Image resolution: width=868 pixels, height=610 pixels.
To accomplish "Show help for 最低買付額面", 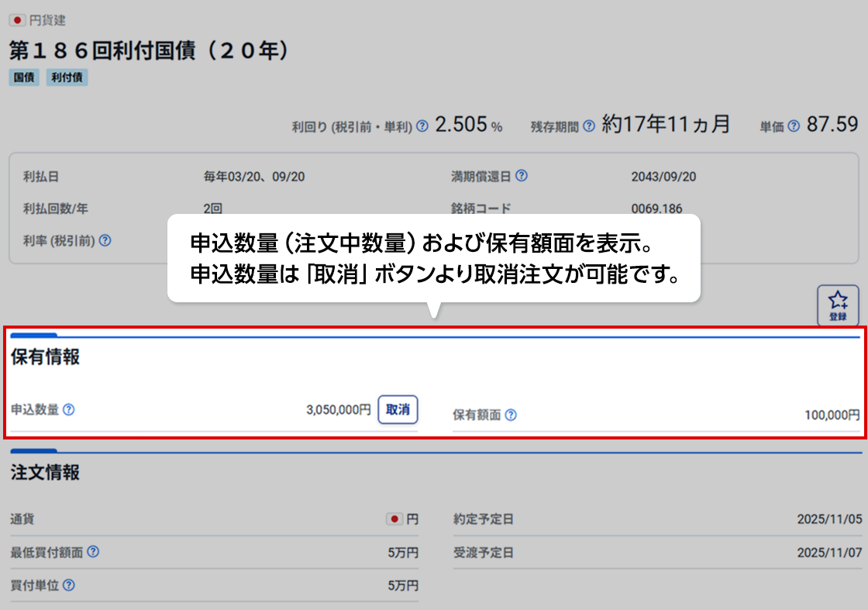I will [93, 552].
